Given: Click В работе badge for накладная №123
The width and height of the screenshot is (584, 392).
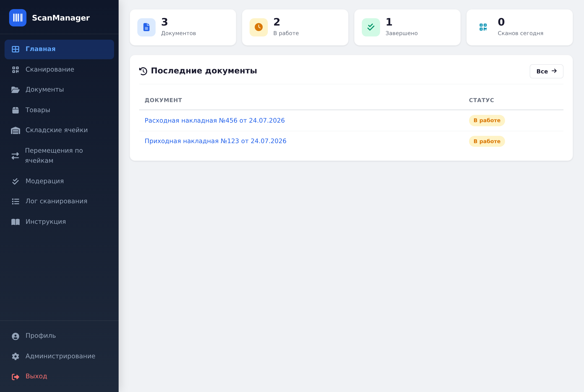Looking at the screenshot, I should pyautogui.click(x=487, y=141).
